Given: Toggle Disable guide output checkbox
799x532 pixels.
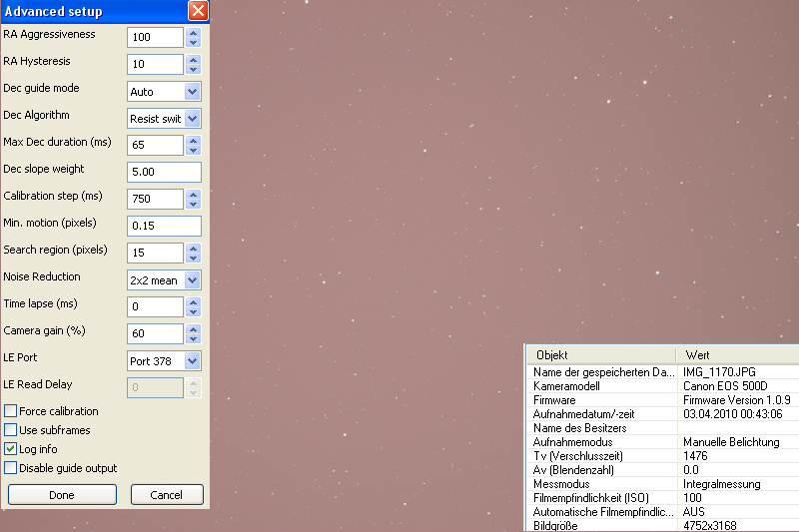Looking at the screenshot, I should (11, 468).
